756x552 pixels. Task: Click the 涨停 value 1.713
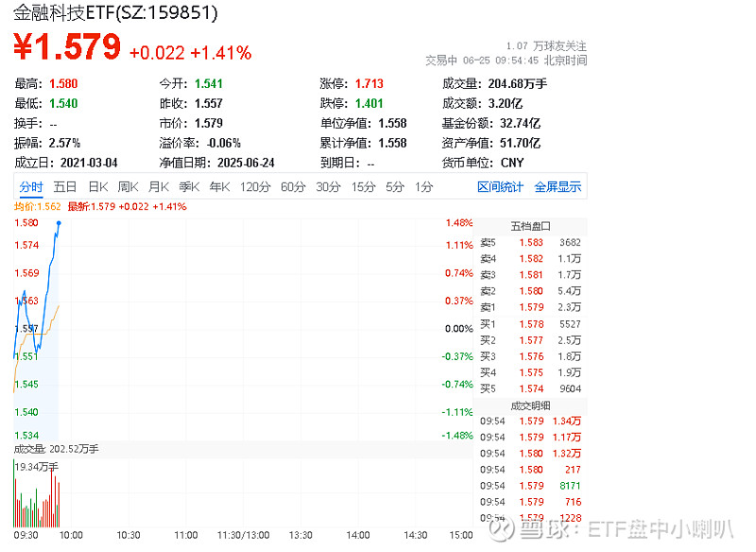[369, 84]
